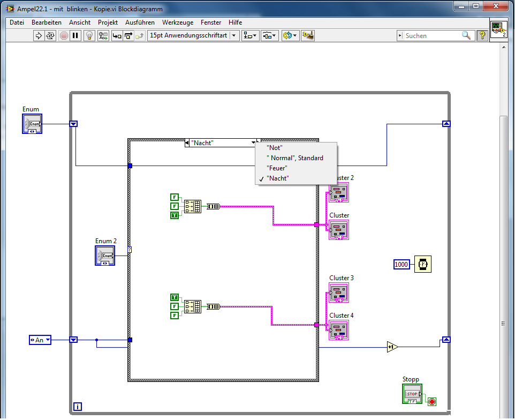Select the Stopp button terminal
Viewport: 515px width, 420px height.
[412, 394]
